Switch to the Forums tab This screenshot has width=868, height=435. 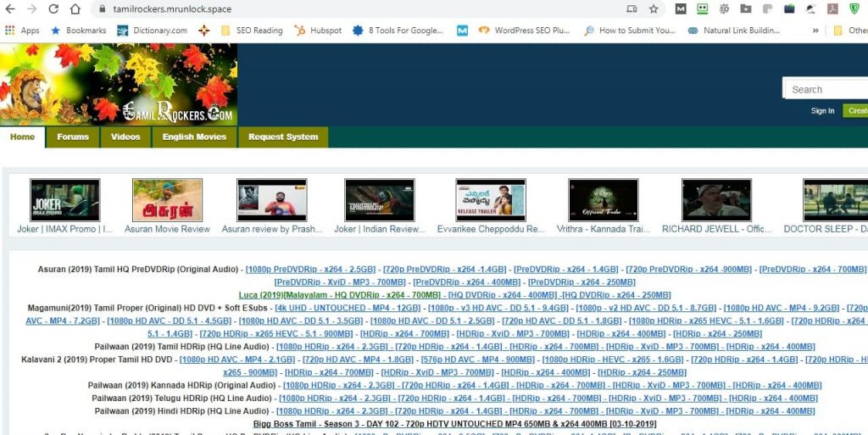73,137
